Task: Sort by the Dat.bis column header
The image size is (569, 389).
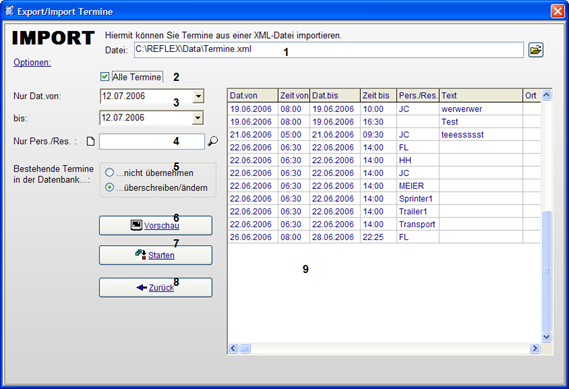Action: click(x=335, y=95)
